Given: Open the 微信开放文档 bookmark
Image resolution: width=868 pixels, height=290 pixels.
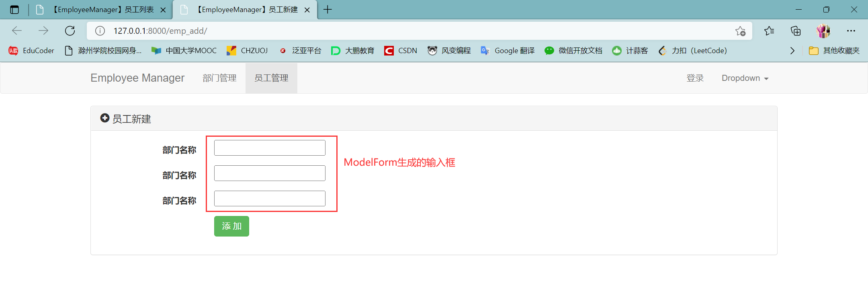Looking at the screenshot, I should 573,51.
